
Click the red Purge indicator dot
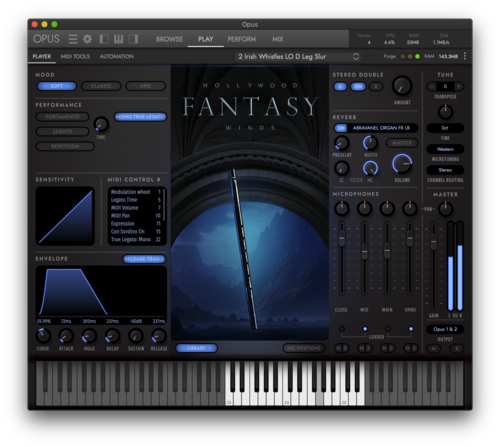403,56
